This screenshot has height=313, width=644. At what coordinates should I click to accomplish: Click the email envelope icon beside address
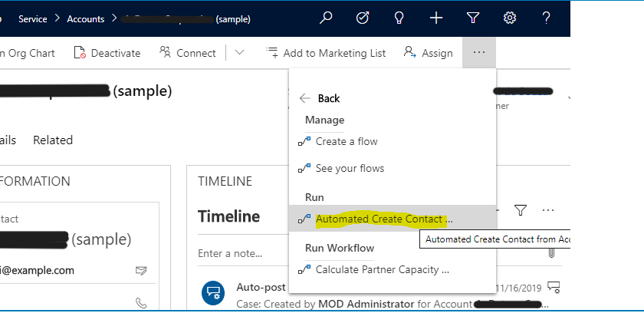point(141,271)
